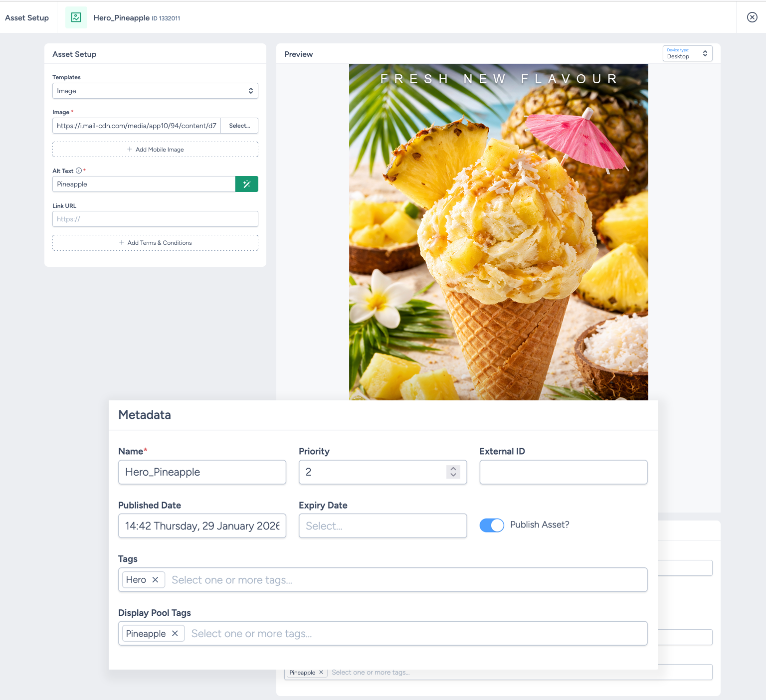Click Add Mobile Image
The height and width of the screenshot is (700, 766).
pyautogui.click(x=155, y=149)
